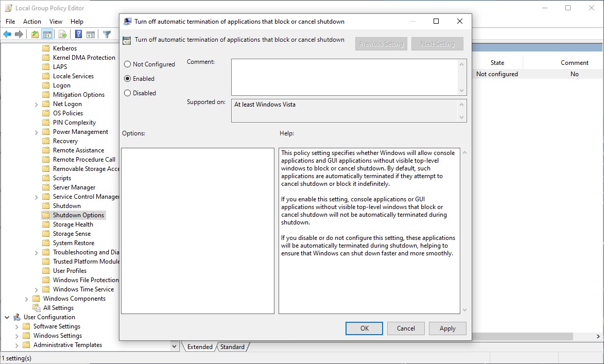Expand Software Settings under User Configuration
Image resolution: width=604 pixels, height=364 pixels.
(x=16, y=326)
